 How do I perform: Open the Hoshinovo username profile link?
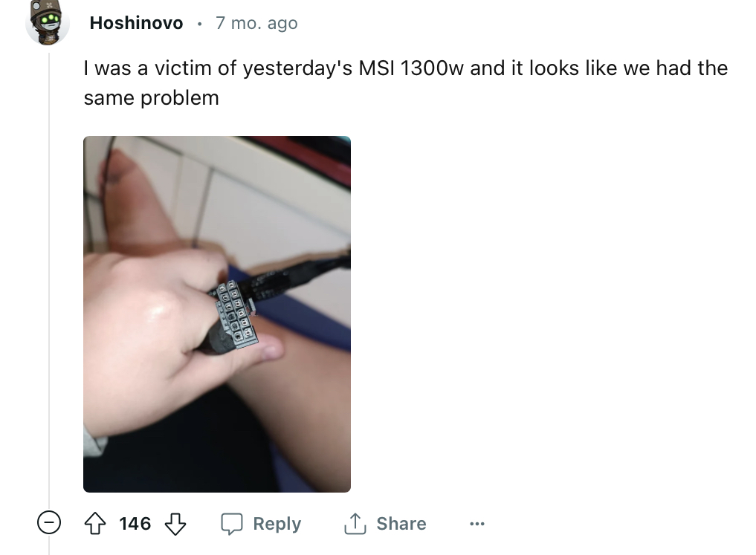click(x=137, y=22)
